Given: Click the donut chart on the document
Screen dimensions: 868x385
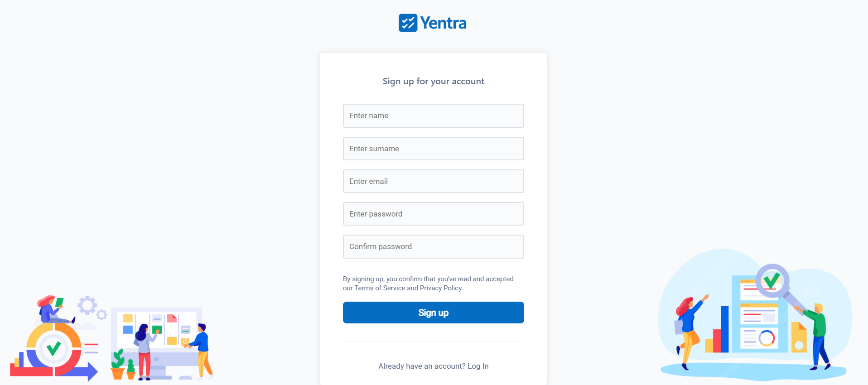Looking at the screenshot, I should 767,338.
